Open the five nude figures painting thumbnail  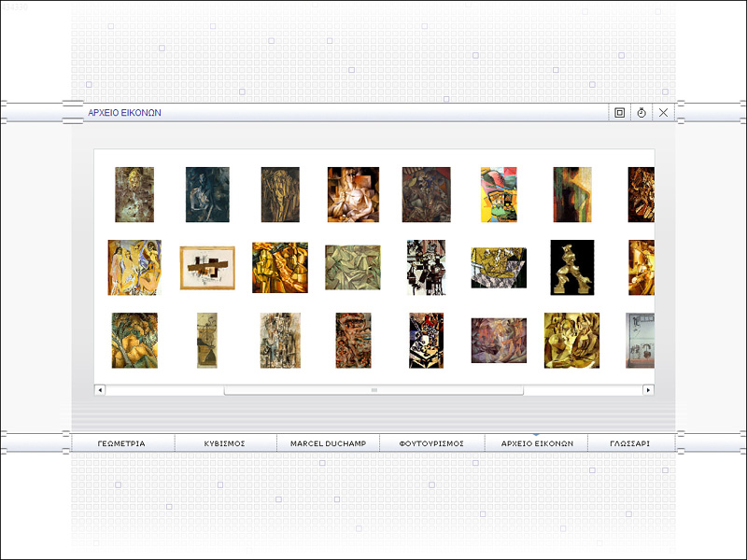pos(134,268)
